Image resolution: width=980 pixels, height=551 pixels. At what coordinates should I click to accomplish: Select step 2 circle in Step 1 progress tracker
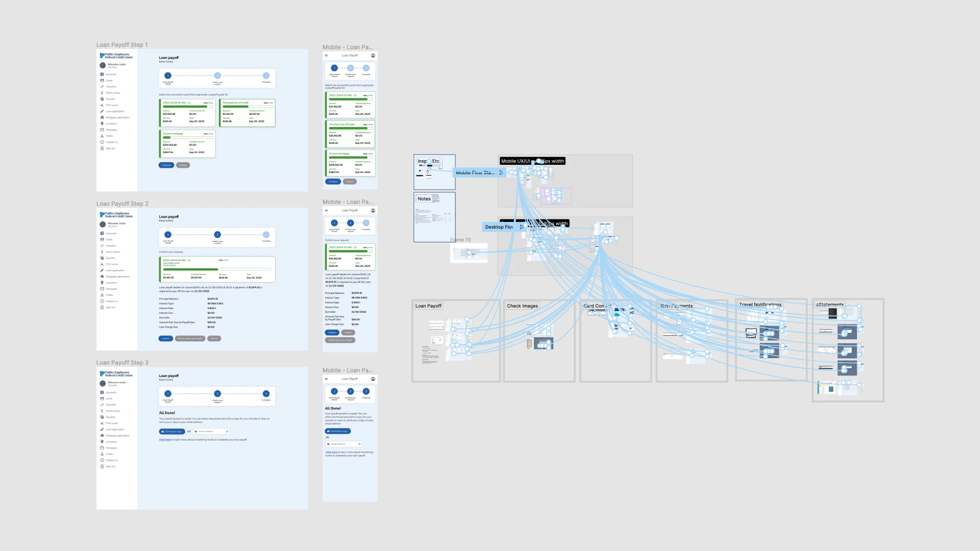click(x=217, y=76)
